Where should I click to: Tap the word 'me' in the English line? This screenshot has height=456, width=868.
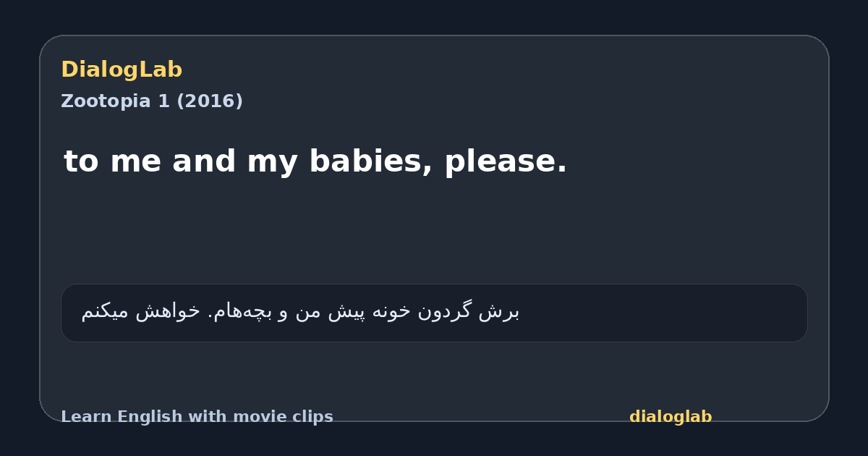pyautogui.click(x=135, y=161)
